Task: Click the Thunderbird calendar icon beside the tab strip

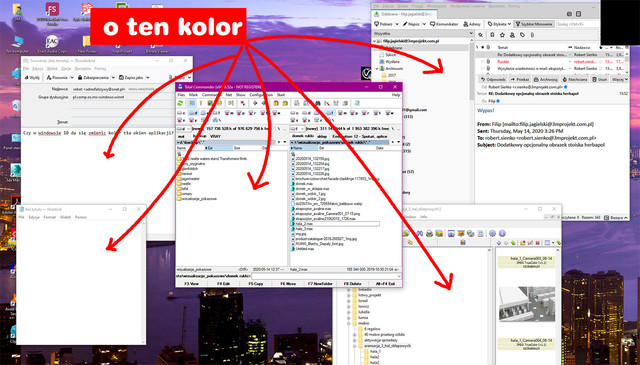Action: point(569,14)
